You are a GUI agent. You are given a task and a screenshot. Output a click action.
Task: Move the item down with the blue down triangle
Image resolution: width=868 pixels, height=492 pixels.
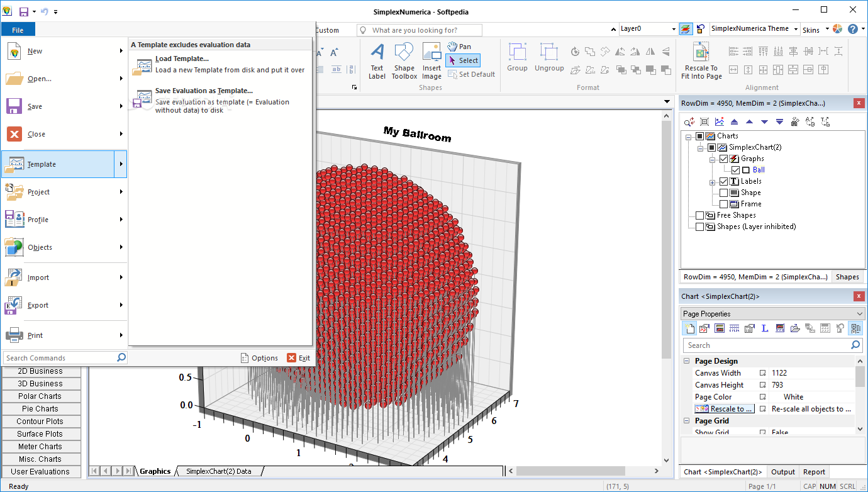coord(764,122)
